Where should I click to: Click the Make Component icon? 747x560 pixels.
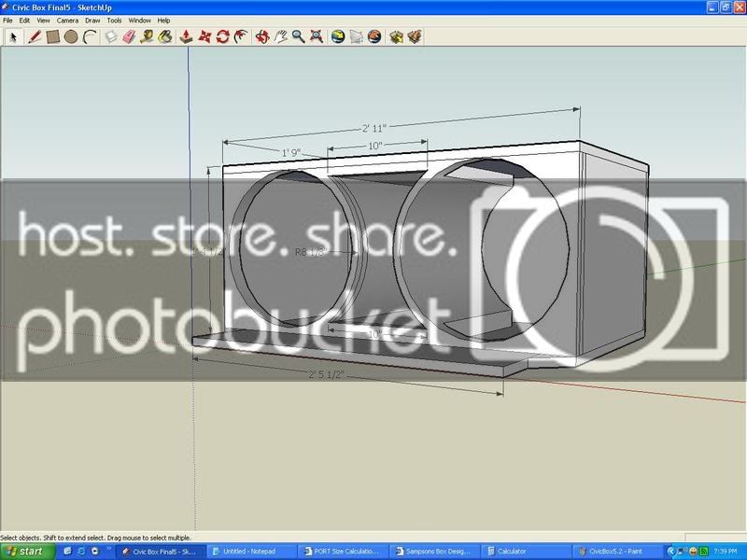[111, 36]
